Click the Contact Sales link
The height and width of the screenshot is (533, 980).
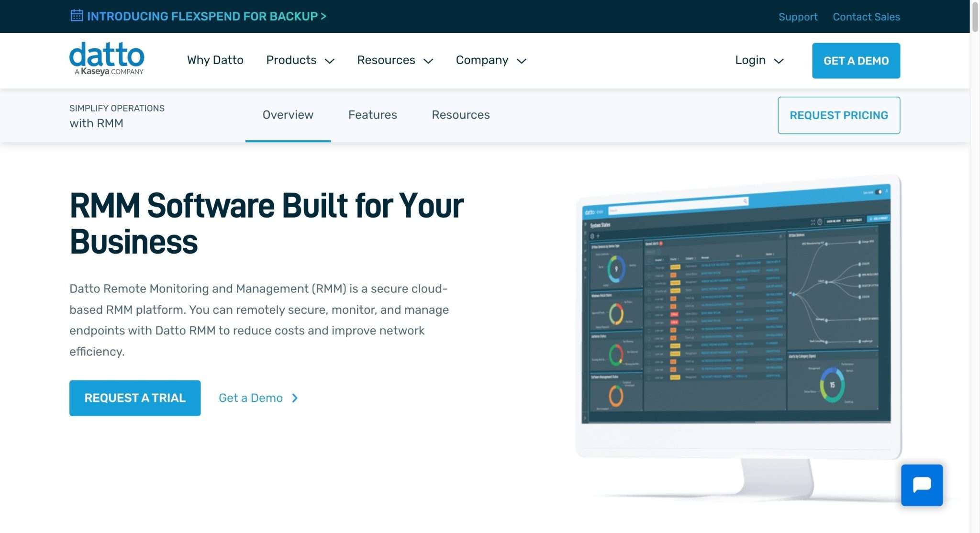(866, 16)
